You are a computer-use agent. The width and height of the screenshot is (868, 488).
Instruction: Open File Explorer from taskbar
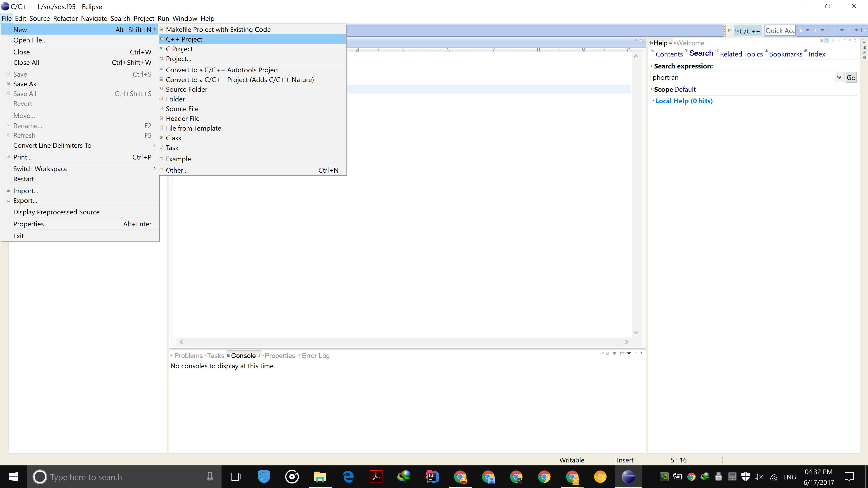[320, 476]
